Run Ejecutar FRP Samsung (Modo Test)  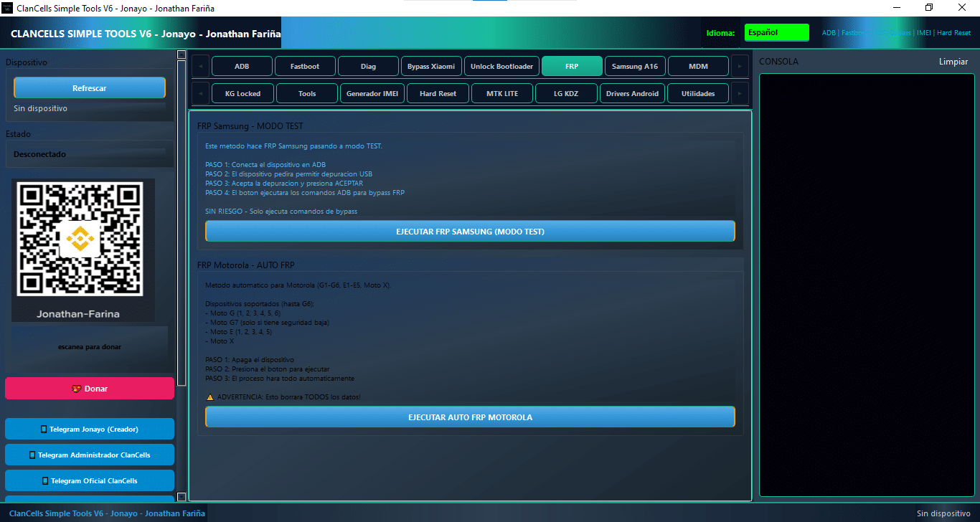470,232
